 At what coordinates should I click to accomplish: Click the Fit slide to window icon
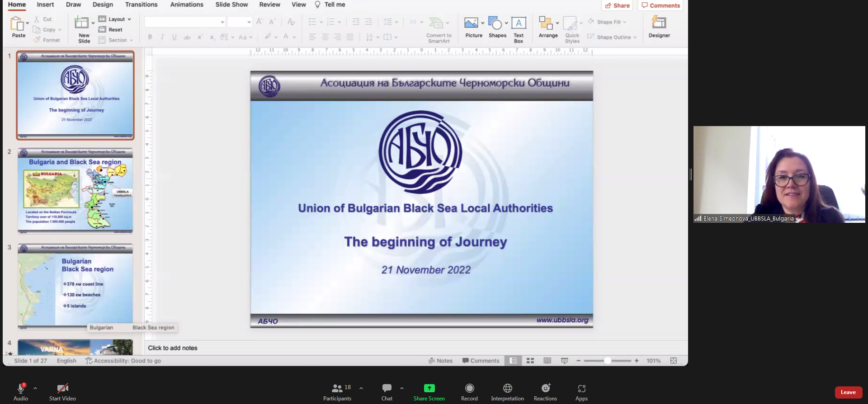(x=674, y=361)
